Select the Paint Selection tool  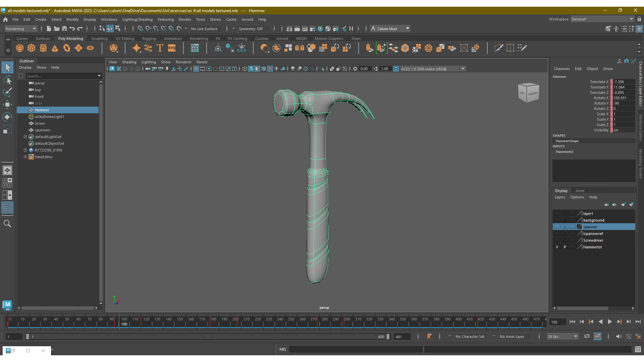(7, 92)
